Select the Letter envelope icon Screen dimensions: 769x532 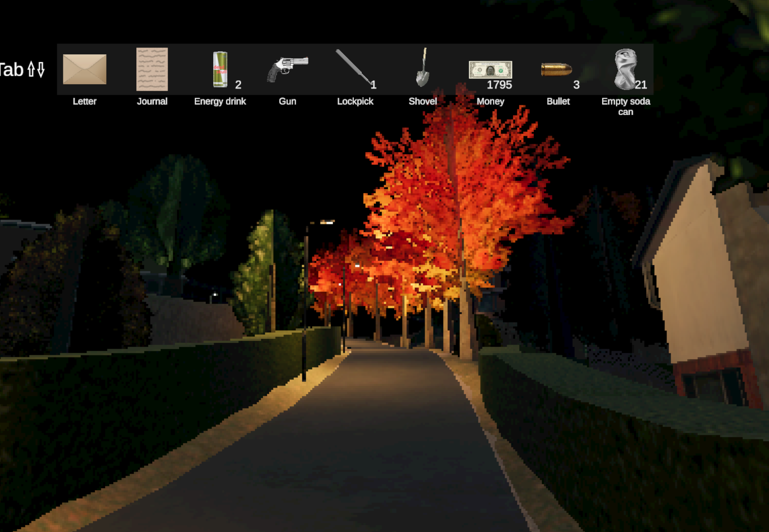[84, 69]
